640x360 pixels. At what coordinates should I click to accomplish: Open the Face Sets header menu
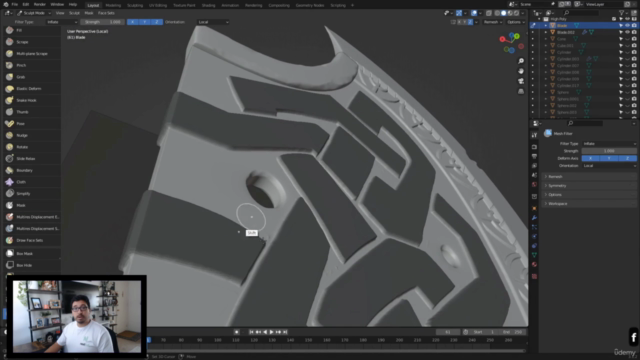tap(106, 13)
